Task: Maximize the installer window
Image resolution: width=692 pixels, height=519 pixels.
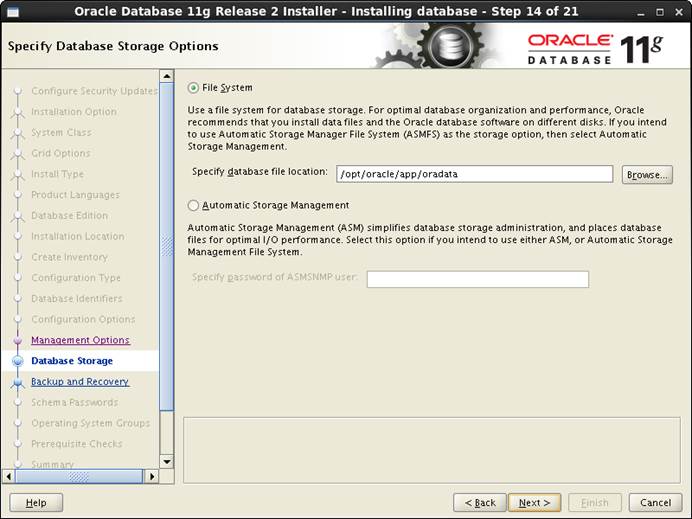Action: pos(660,12)
